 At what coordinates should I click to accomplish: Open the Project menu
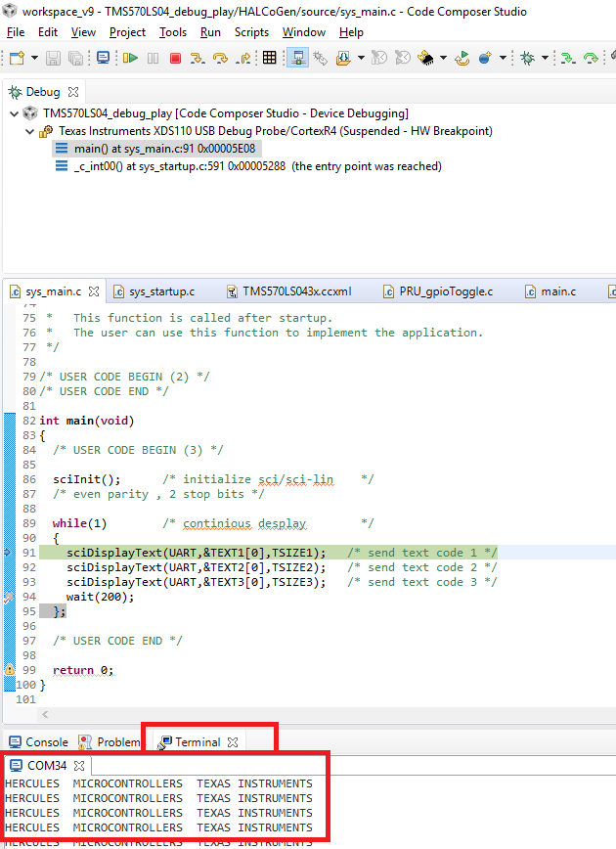point(127,32)
